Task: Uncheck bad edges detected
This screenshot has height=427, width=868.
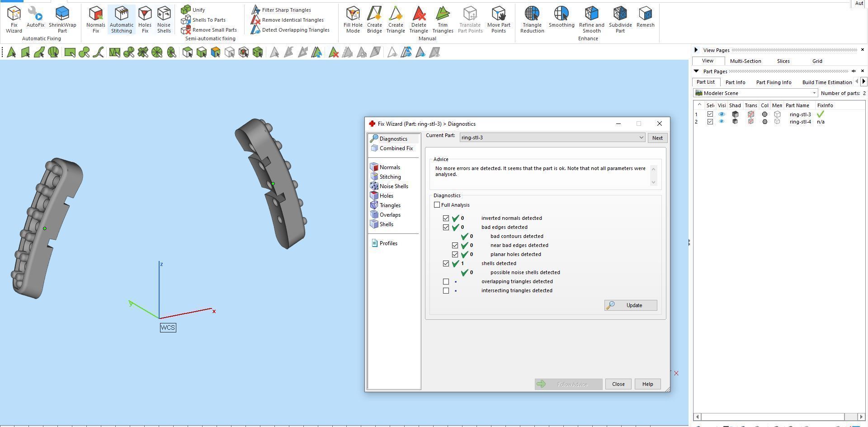Action: tap(446, 227)
